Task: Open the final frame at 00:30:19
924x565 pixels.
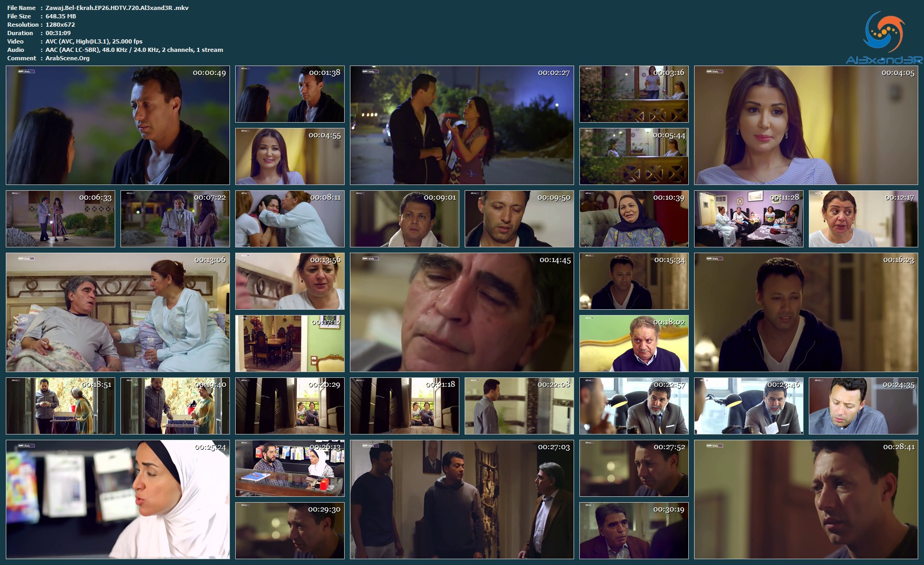Action: (634, 530)
